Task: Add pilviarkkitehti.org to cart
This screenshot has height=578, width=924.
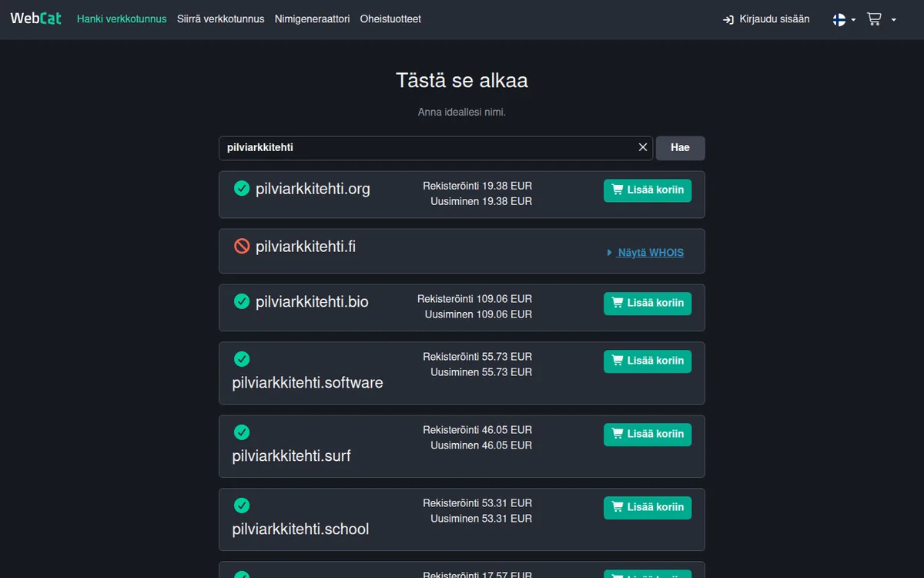Action: click(x=648, y=190)
